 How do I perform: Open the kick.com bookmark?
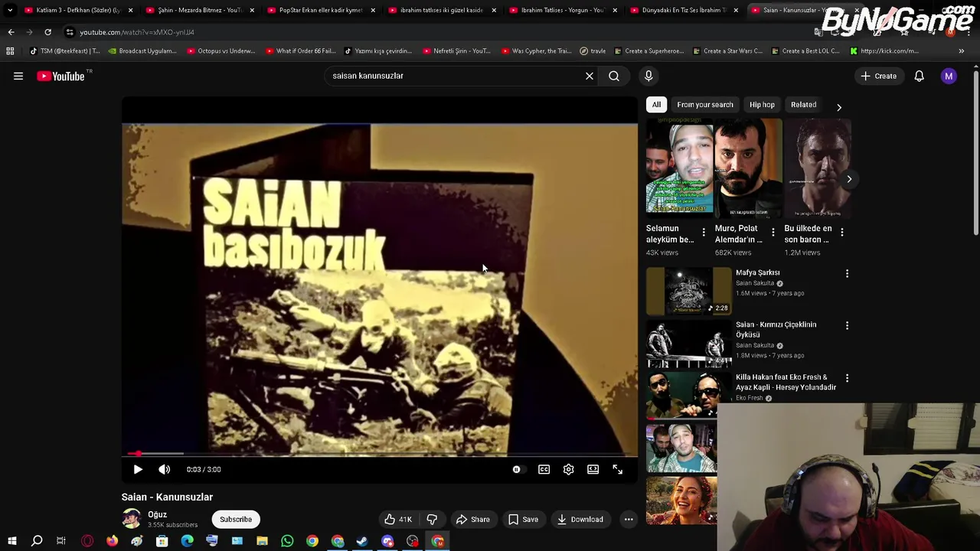pos(884,51)
